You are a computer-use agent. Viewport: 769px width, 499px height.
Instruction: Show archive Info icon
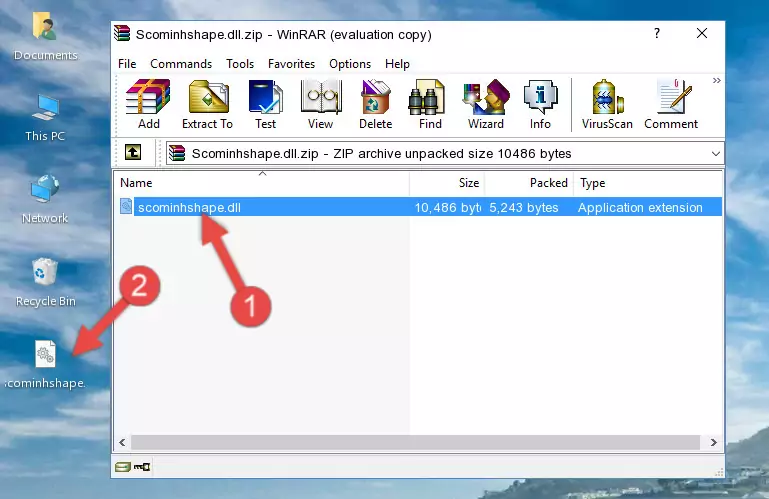pyautogui.click(x=540, y=104)
